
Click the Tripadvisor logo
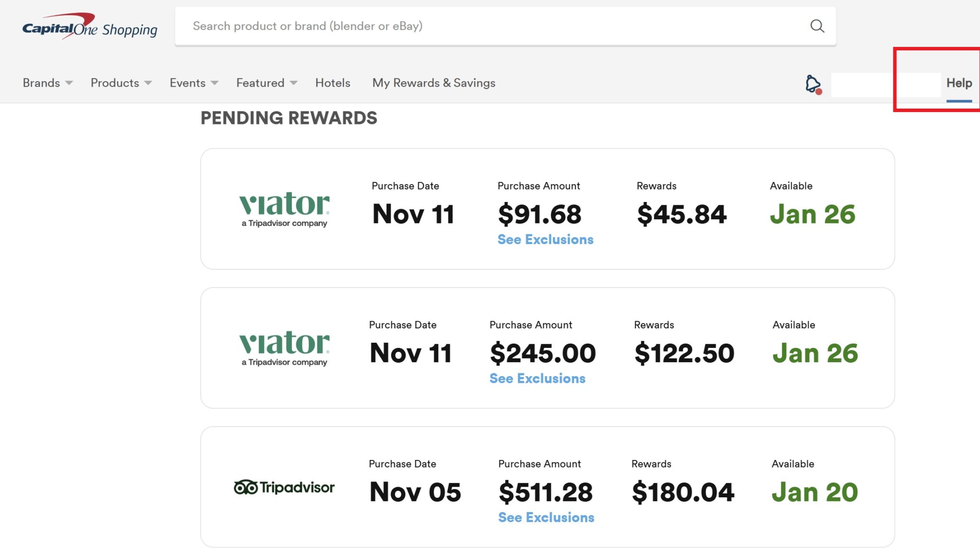[284, 487]
